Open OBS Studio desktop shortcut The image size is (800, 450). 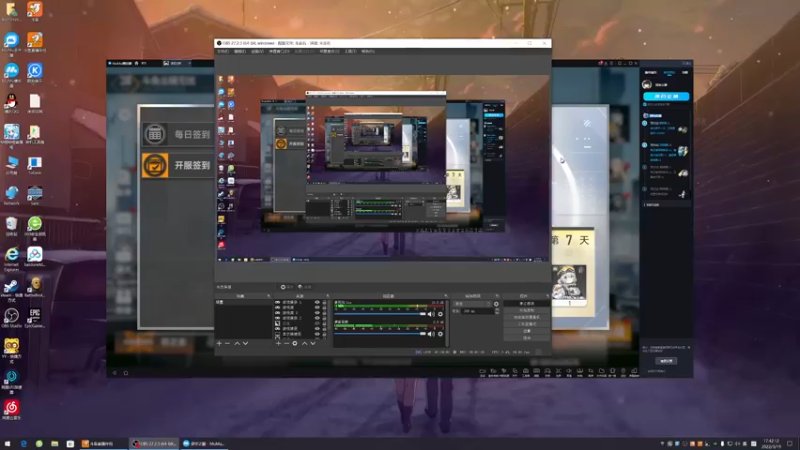(11, 318)
